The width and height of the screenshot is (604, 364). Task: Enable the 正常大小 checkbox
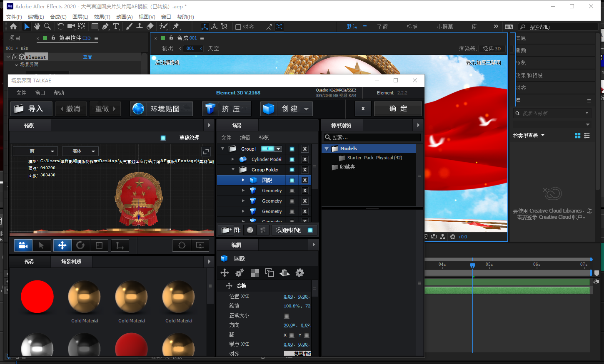(x=287, y=316)
